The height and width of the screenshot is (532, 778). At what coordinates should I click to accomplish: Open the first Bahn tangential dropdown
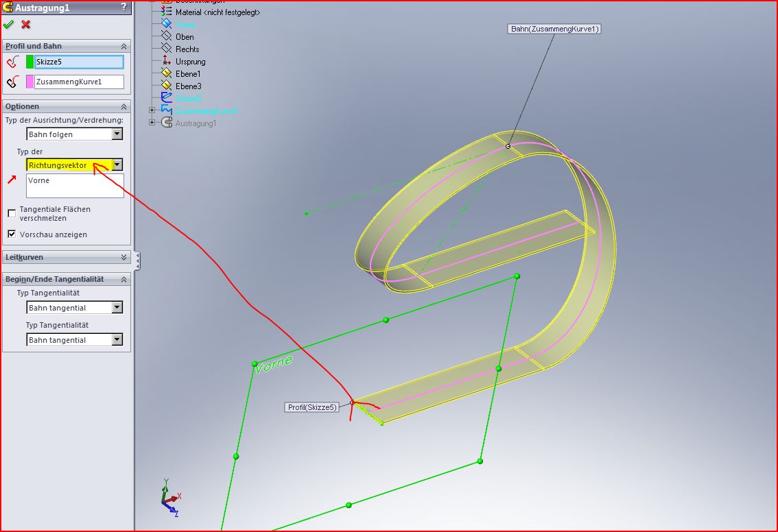pos(117,307)
